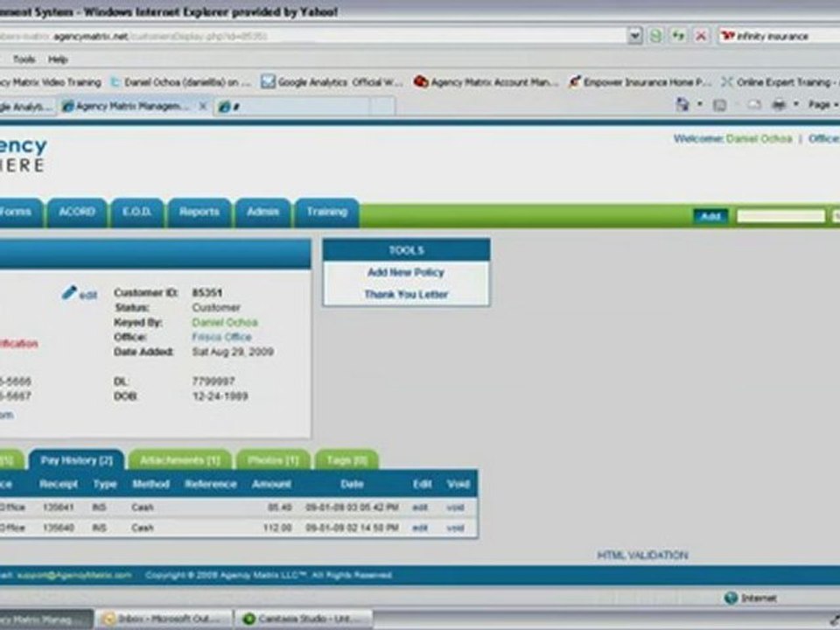Click the Daniel Ochoa welcome name link
Viewport: 840px width, 630px height.
(x=759, y=139)
